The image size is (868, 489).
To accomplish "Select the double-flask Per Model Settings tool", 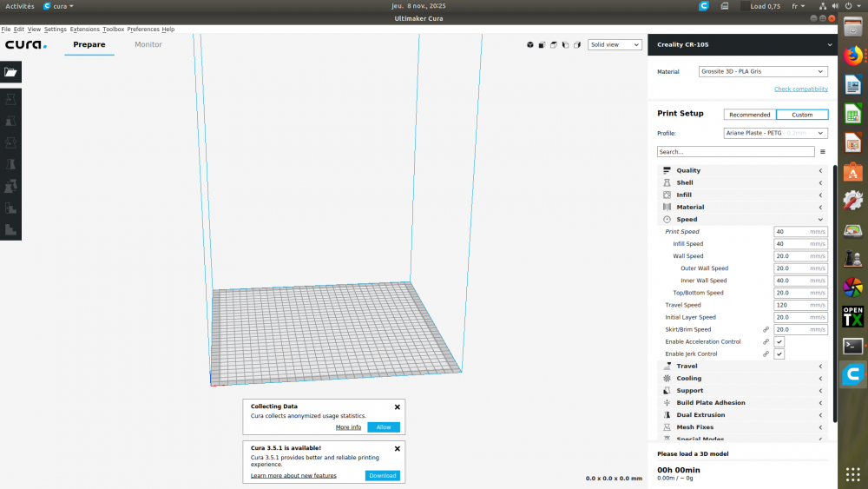I will [x=10, y=186].
